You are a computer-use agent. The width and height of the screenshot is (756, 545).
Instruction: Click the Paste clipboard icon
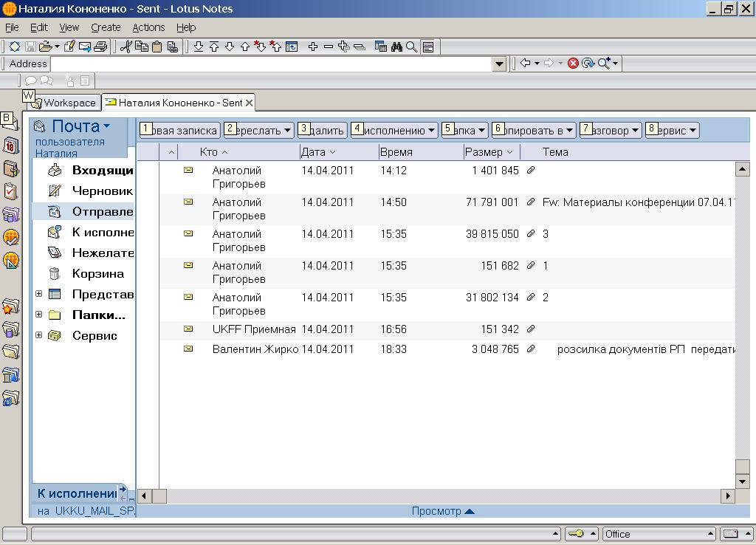(157, 47)
